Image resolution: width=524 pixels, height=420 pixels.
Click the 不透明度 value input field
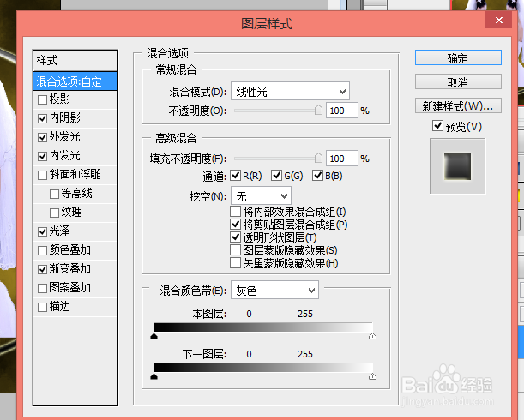(342, 111)
